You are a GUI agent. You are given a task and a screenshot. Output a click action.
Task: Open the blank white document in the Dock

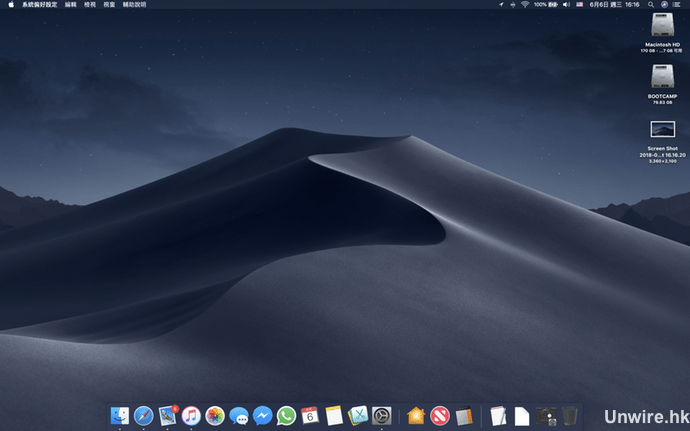click(522, 416)
